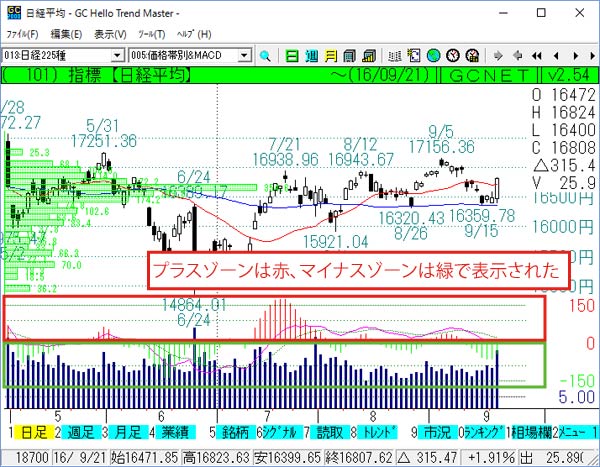
Task: Click the △ 315.47 status bar entry
Action: [427, 457]
